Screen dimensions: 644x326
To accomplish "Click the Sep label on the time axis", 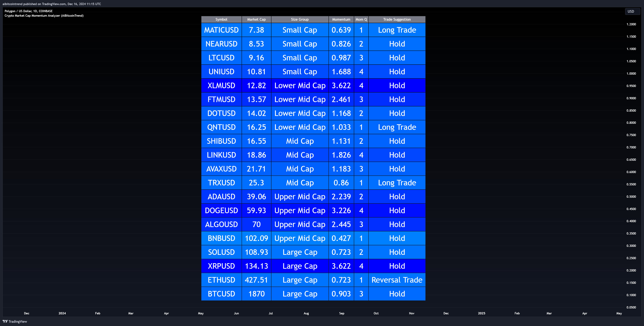I will pos(342,313).
